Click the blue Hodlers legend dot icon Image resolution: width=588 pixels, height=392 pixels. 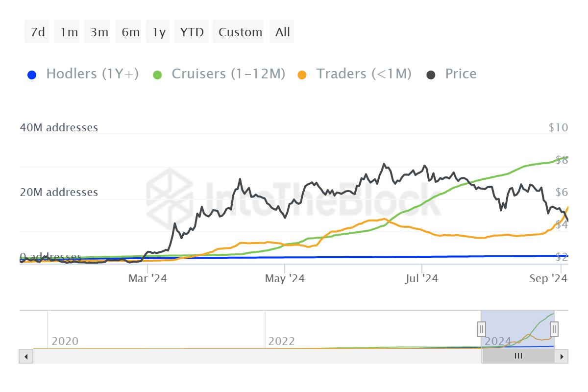[x=31, y=73]
